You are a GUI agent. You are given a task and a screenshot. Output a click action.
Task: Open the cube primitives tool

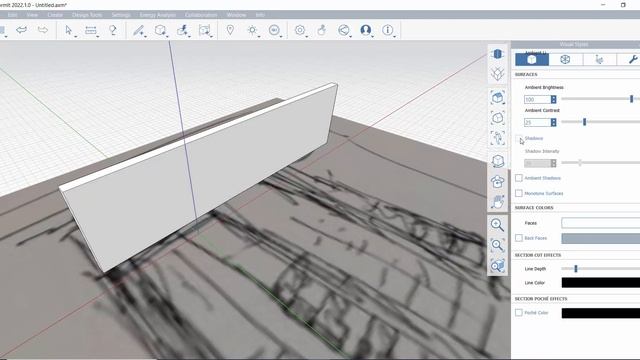click(160, 30)
